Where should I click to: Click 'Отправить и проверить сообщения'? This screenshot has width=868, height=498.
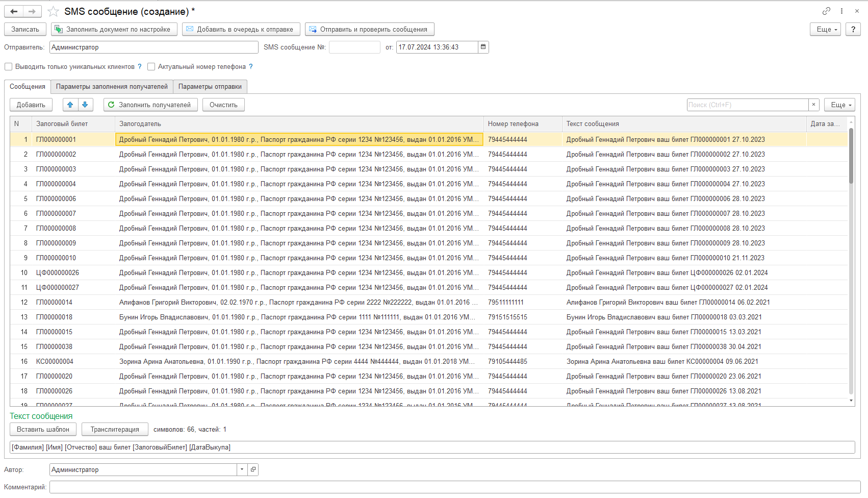click(x=370, y=29)
